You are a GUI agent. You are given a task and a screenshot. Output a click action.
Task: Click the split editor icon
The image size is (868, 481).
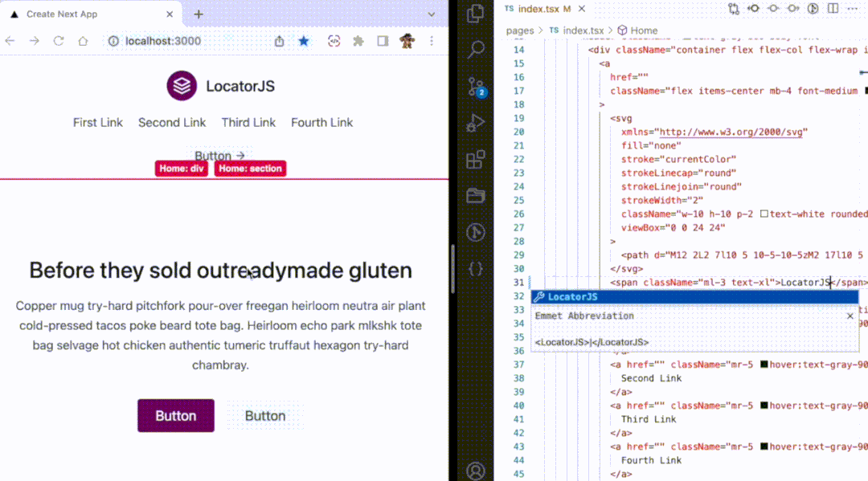coord(833,9)
